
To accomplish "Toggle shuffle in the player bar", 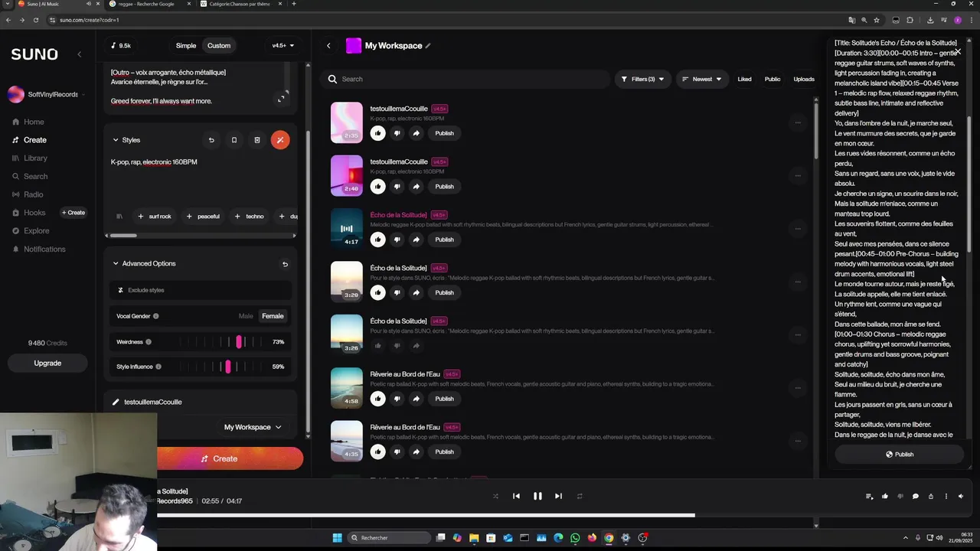I will [x=495, y=496].
